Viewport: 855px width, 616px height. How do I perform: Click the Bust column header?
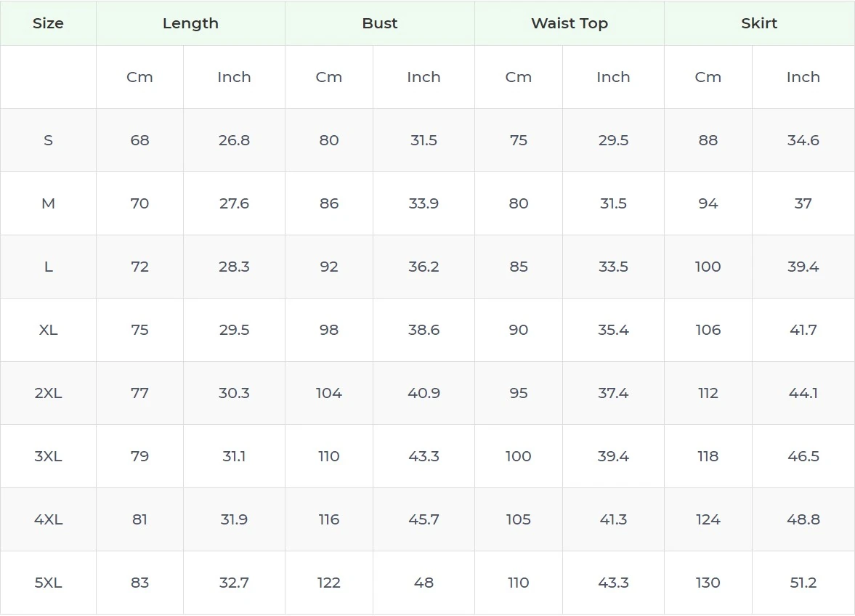(380, 23)
